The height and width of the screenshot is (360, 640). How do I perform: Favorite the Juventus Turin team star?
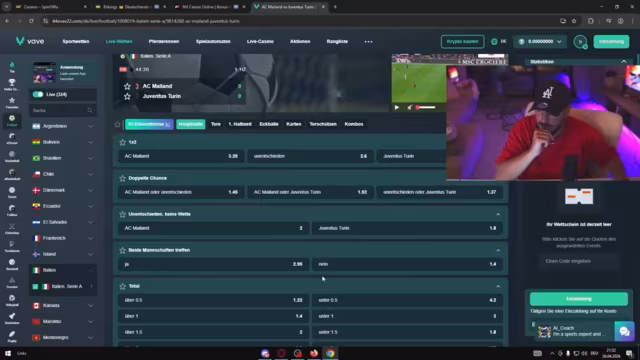(x=127, y=96)
